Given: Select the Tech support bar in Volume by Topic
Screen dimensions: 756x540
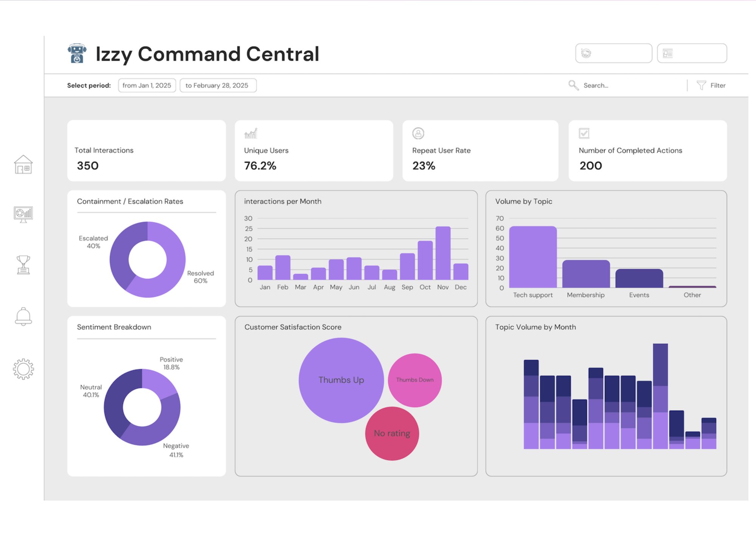Looking at the screenshot, I should coord(532,257).
